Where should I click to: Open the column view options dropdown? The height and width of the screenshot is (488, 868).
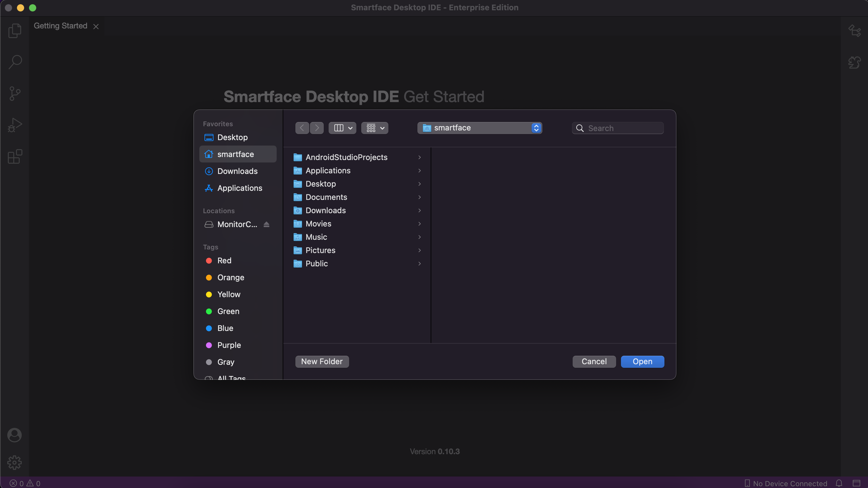342,128
